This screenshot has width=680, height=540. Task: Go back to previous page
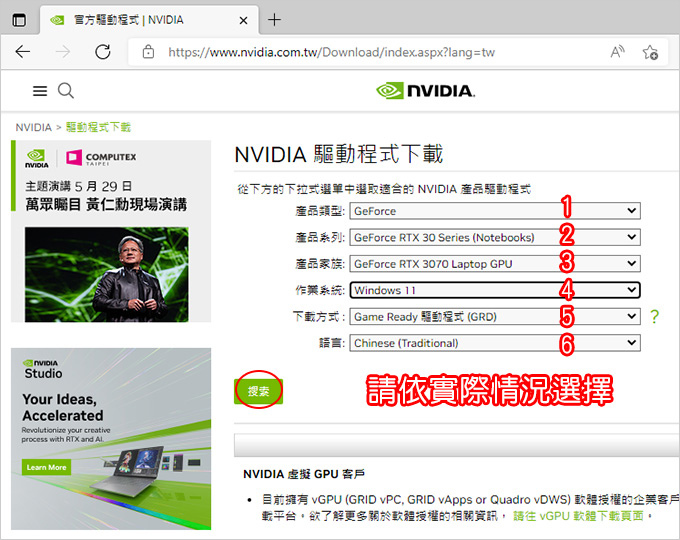(23, 52)
